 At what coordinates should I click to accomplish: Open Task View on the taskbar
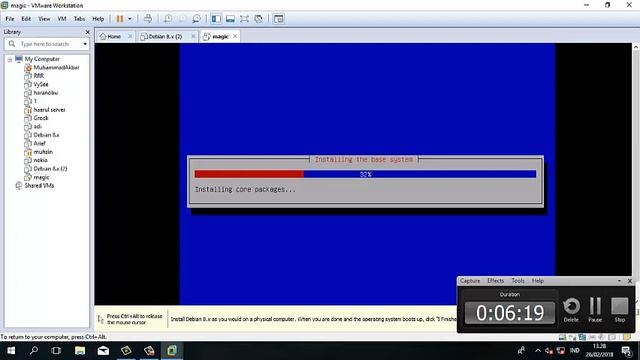click(56, 351)
